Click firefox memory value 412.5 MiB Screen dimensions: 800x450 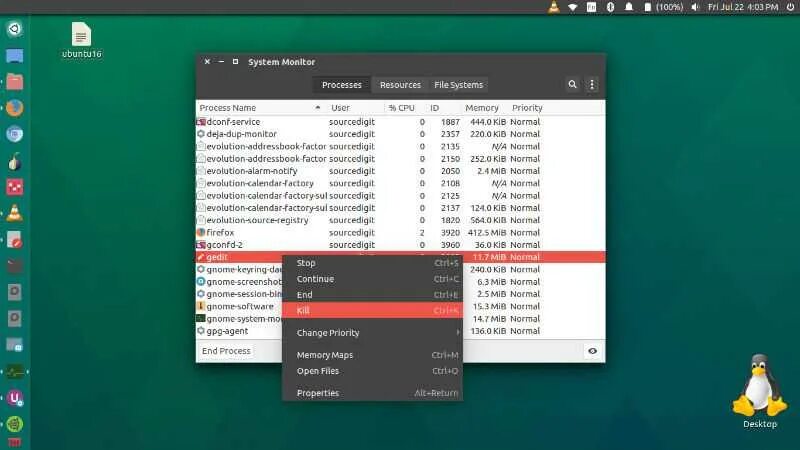click(487, 233)
